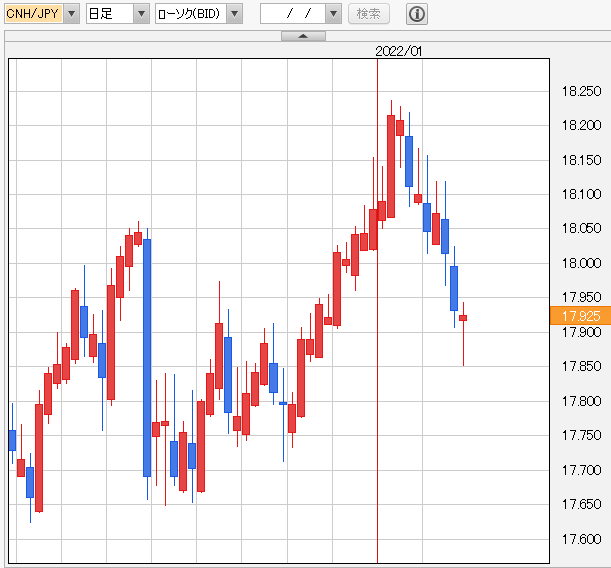Click the ローソク(BID) chart type field
This screenshot has height=568, width=611.
point(191,14)
